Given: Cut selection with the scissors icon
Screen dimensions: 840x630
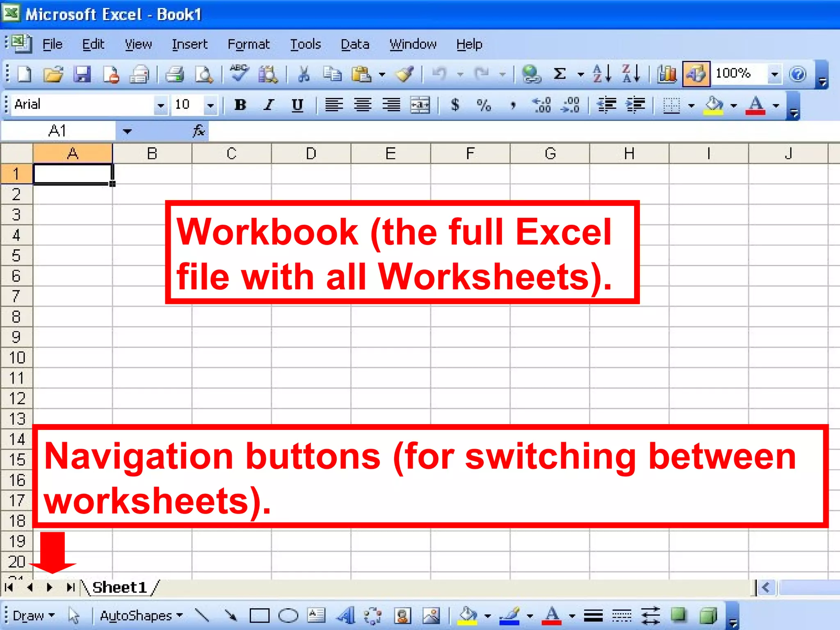Looking at the screenshot, I should pyautogui.click(x=304, y=74).
